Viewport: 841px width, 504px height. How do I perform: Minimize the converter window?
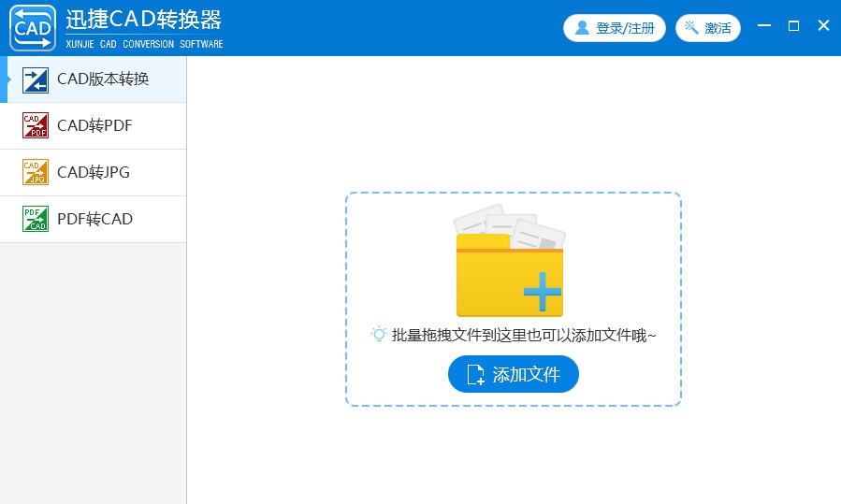tap(764, 25)
